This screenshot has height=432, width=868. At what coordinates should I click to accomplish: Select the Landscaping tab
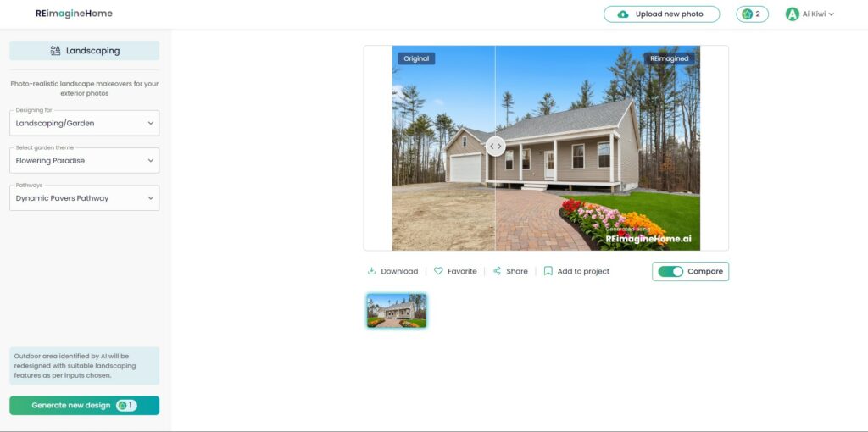[84, 51]
